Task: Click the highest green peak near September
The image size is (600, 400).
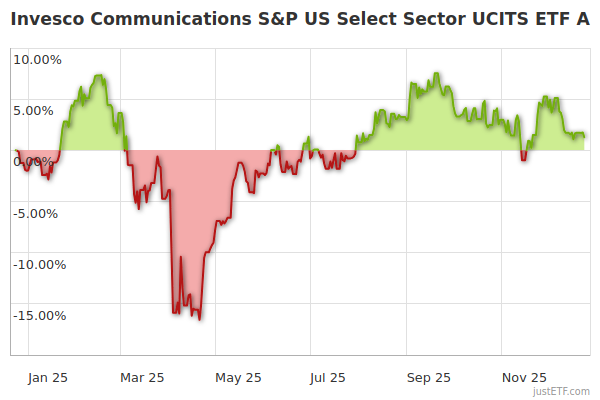Action: pyautogui.click(x=438, y=74)
